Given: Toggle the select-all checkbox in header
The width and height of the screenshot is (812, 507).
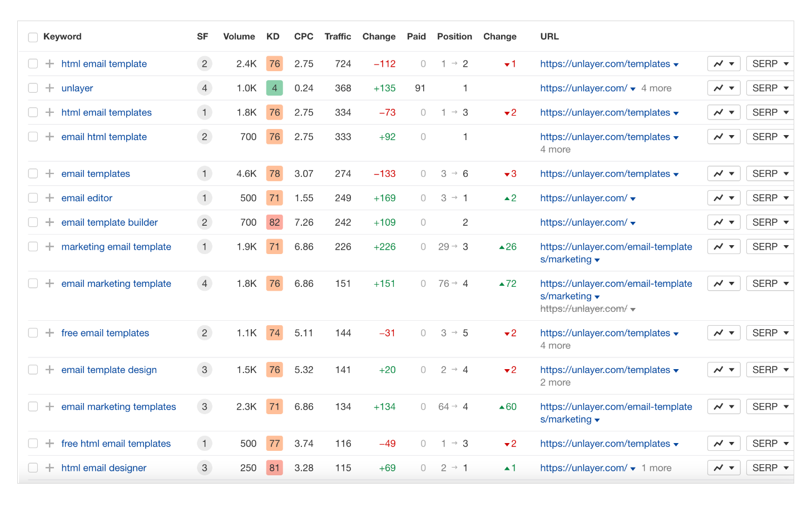Looking at the screenshot, I should click(33, 37).
